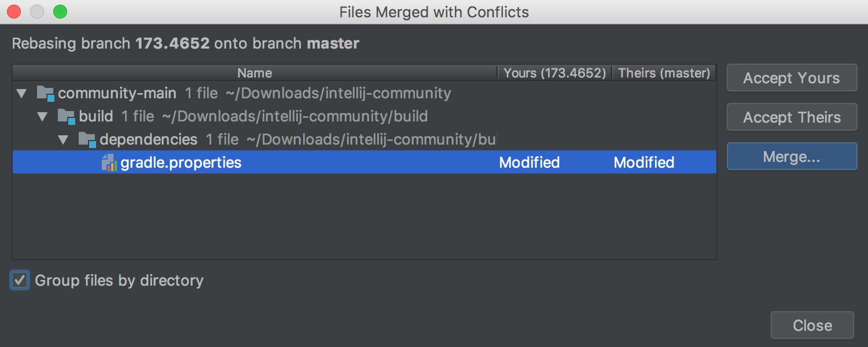Screen dimensions: 868x347
Task: Collapse the dependencies folder node
Action: click(x=64, y=139)
